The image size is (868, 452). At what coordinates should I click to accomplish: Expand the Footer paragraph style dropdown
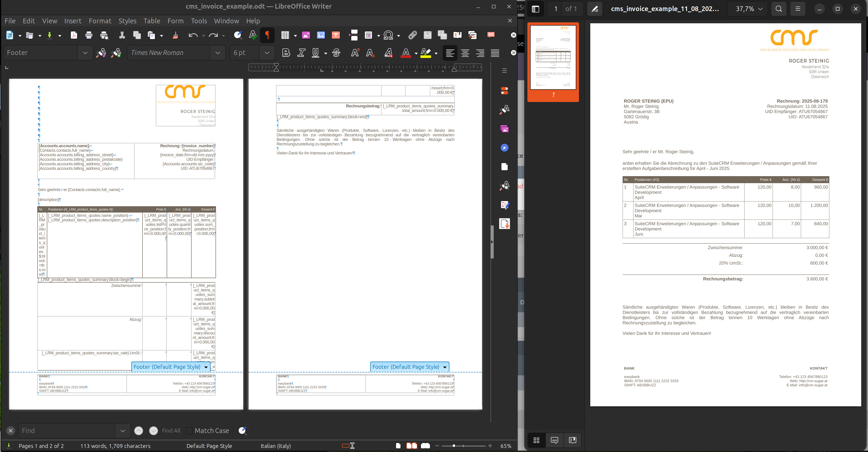(85, 53)
